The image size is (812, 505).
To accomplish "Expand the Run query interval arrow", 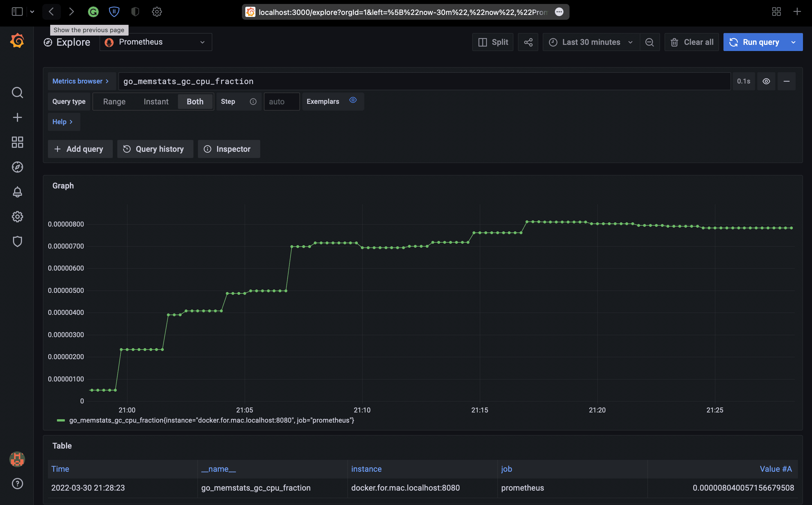I will click(x=793, y=42).
